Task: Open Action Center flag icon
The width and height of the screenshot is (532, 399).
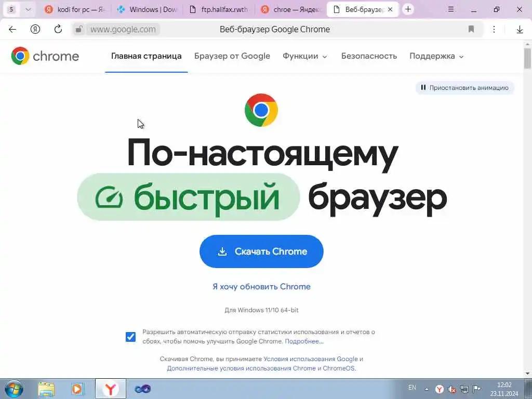Action: click(477, 389)
